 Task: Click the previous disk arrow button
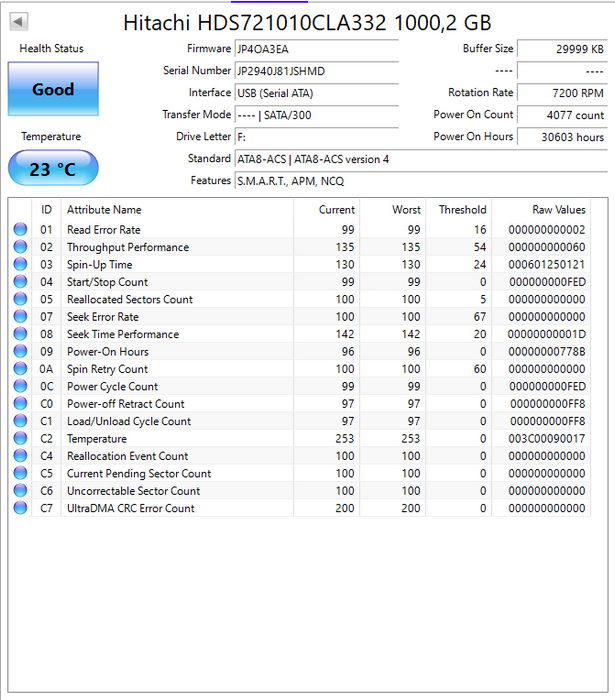19,21
